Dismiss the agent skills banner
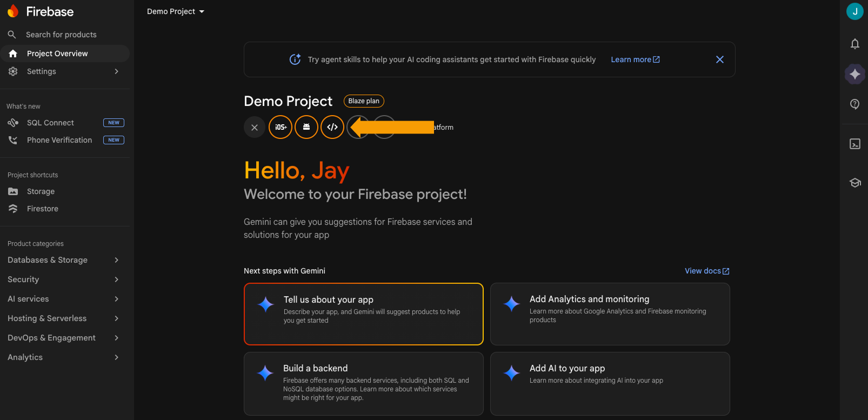 pos(719,59)
